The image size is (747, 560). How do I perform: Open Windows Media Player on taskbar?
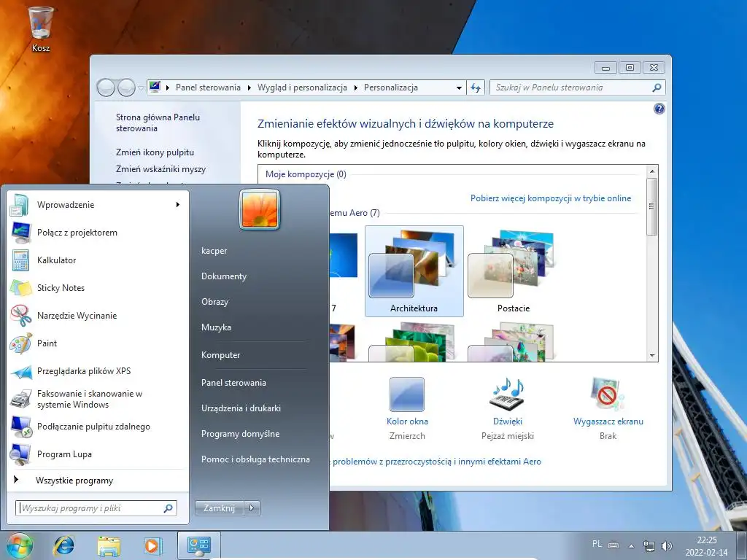pos(152,545)
